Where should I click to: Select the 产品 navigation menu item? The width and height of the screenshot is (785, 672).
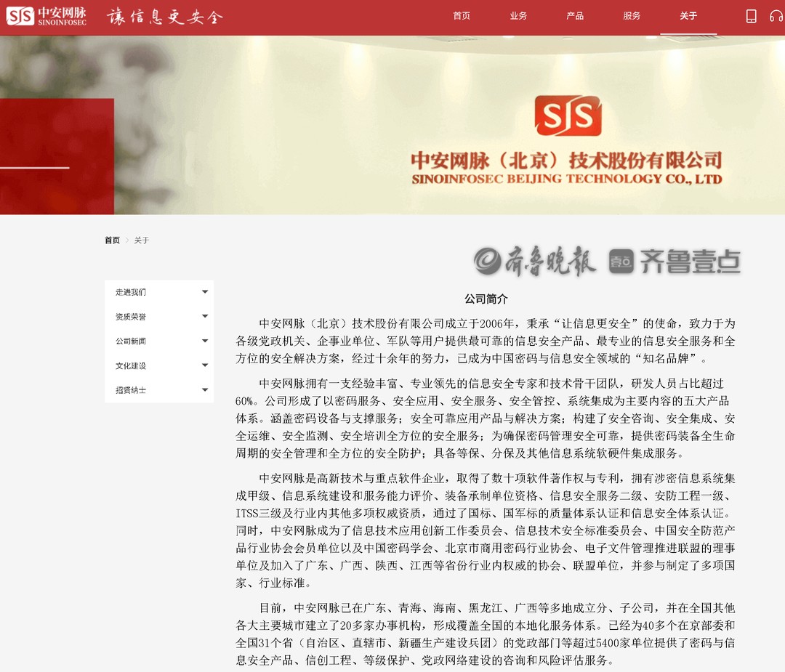[575, 16]
